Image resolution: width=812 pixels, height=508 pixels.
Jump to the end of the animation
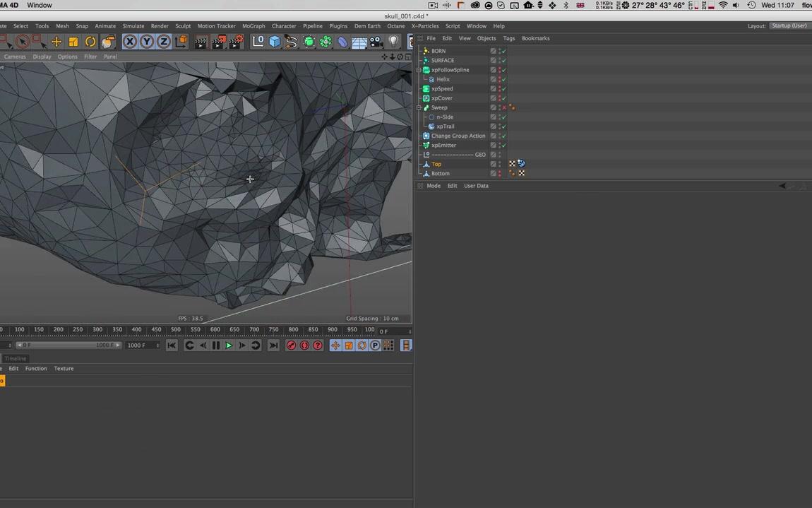coord(273,345)
